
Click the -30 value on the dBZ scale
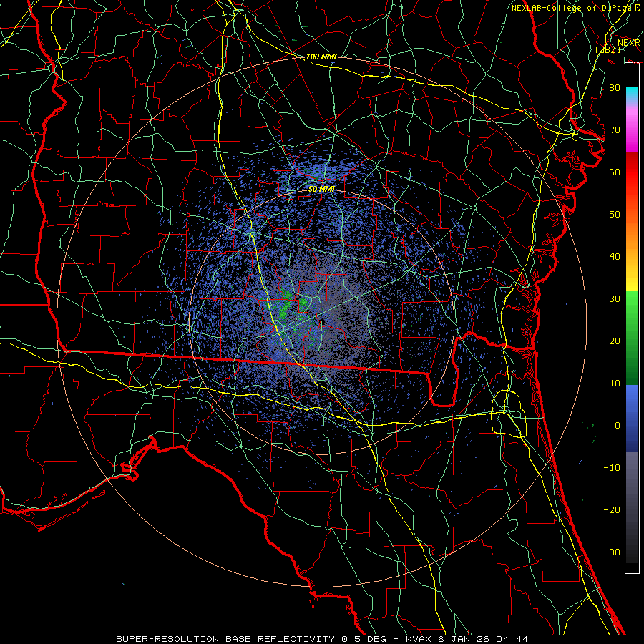(612, 552)
